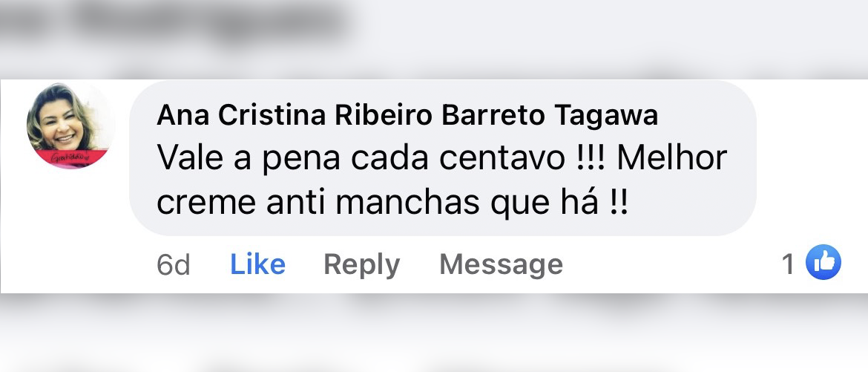Viewport: 868px width, 372px height.
Task: Click the word centavo in the comment
Action: click(x=502, y=159)
